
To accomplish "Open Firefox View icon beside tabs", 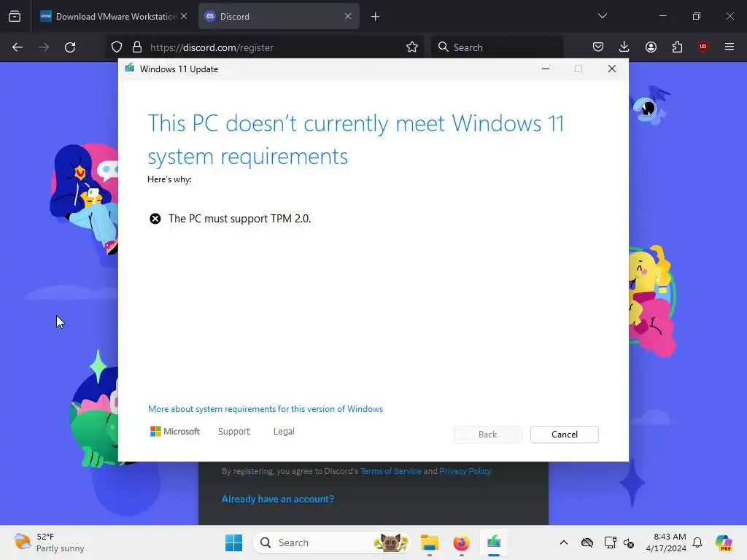I will coord(15,17).
